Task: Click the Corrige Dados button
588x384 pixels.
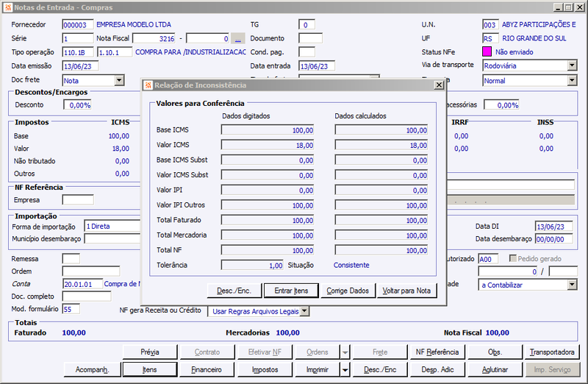Action: 348,291
